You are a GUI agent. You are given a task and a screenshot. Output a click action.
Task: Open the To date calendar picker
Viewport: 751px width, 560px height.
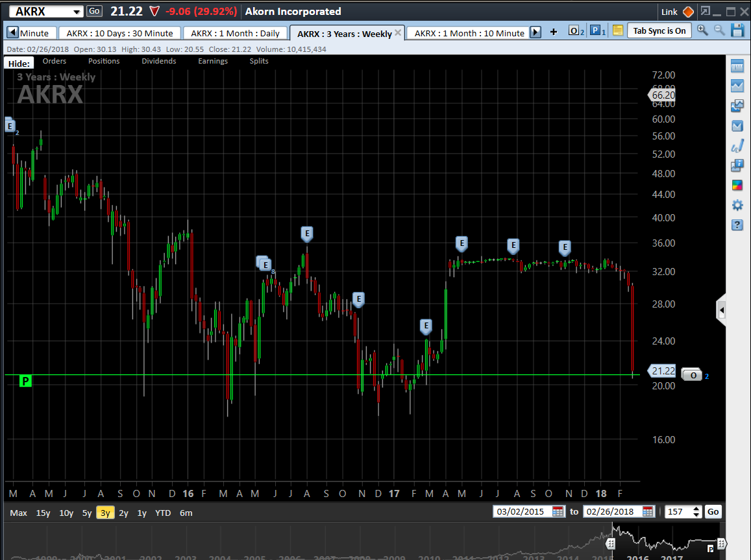click(x=648, y=512)
